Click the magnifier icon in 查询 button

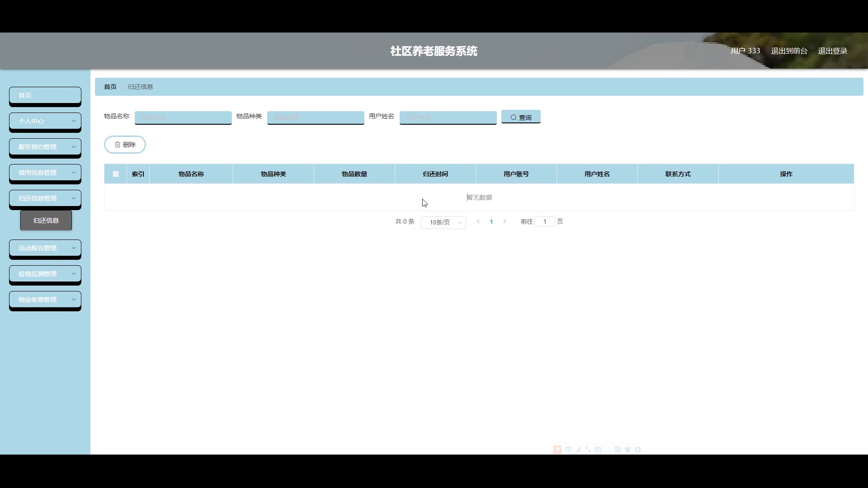(513, 117)
